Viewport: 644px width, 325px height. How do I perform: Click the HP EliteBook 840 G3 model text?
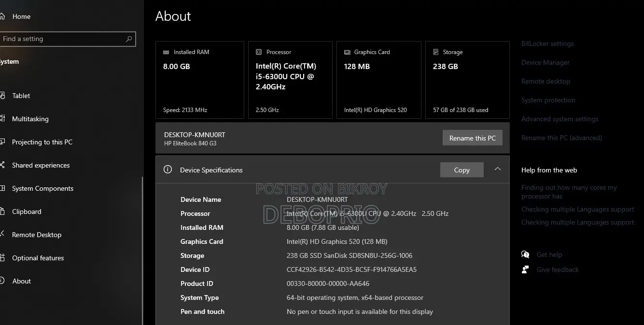pyautogui.click(x=190, y=143)
